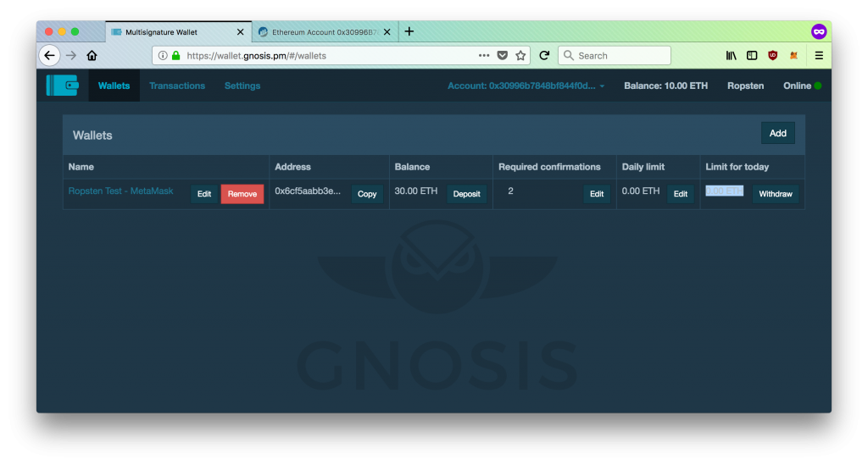This screenshot has height=465, width=868.
Task: Click the Address column header
Action: 292,167
